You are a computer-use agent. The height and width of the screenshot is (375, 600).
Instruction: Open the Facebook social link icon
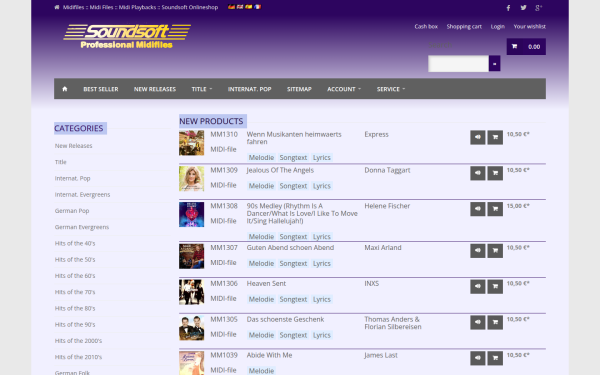(x=508, y=8)
